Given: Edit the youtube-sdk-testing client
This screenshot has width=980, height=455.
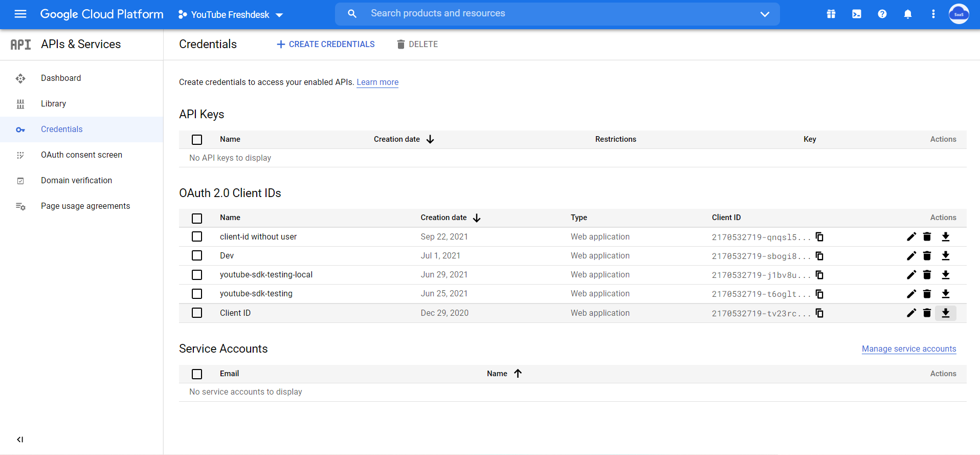Looking at the screenshot, I should tap(911, 294).
